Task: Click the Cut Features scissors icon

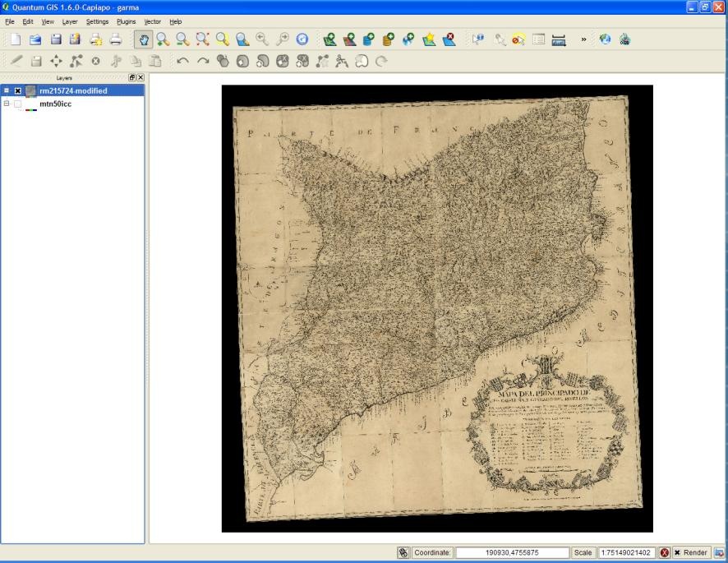Action: click(116, 61)
